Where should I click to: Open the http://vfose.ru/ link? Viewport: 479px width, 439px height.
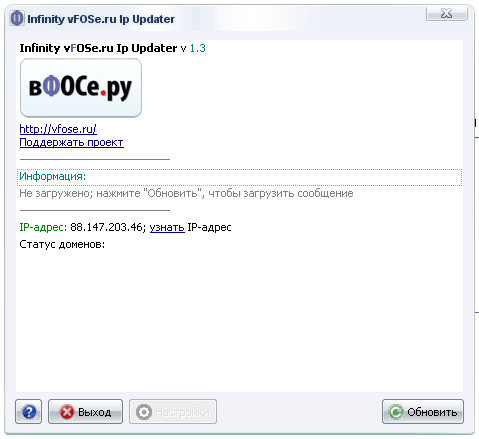coord(58,129)
